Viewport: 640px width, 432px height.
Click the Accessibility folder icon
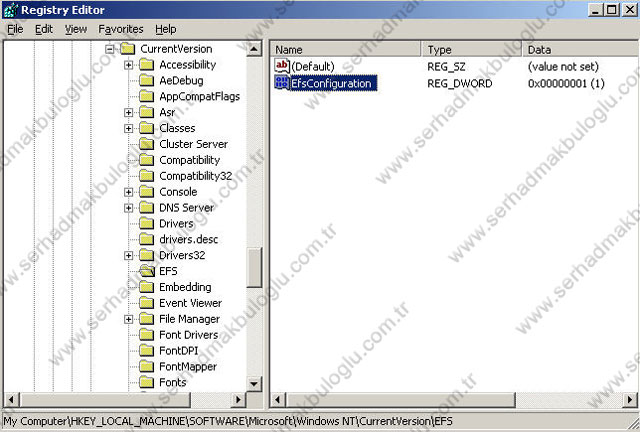pyautogui.click(x=147, y=65)
